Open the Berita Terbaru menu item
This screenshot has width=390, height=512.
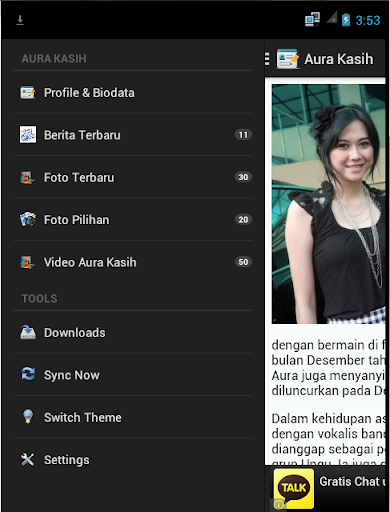133,135
